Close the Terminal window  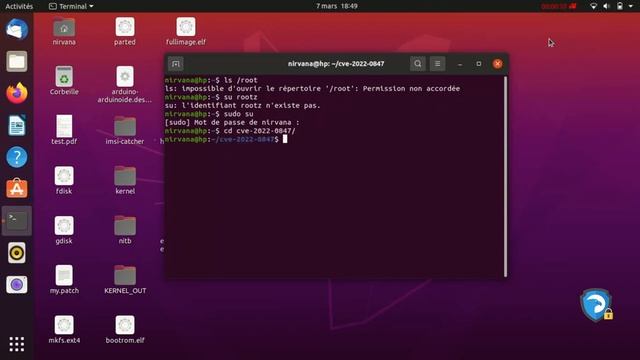point(497,64)
